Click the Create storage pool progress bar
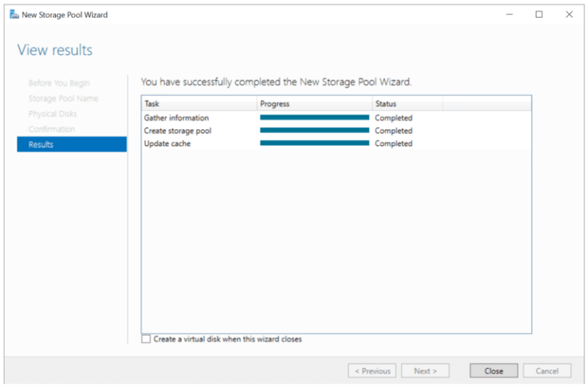Screen dimensions: 588x387 [x=314, y=131]
